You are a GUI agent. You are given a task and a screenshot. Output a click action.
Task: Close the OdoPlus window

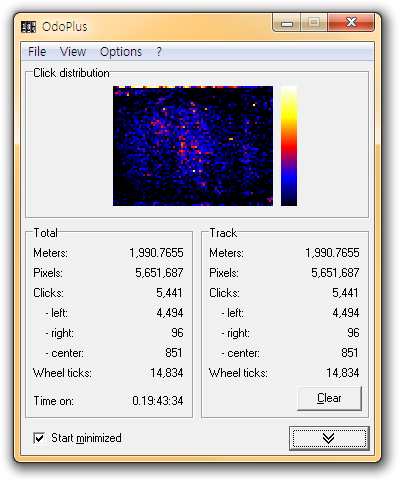coord(351,23)
